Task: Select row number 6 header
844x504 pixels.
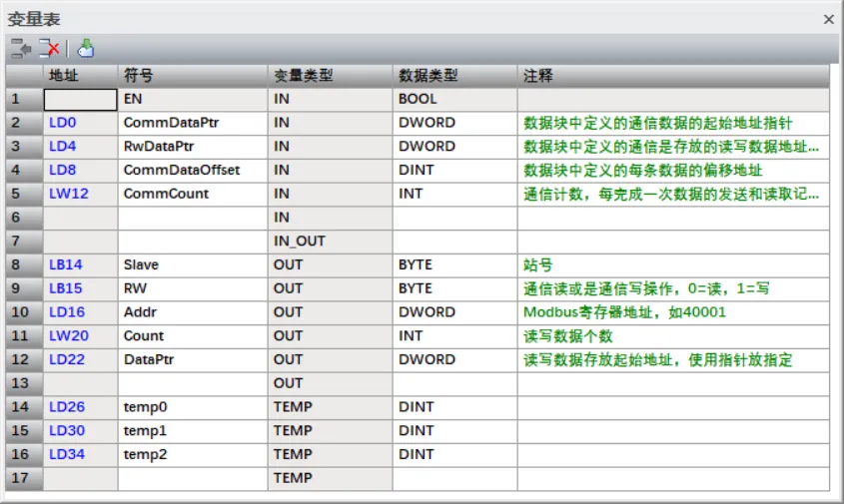Action: [x=24, y=218]
